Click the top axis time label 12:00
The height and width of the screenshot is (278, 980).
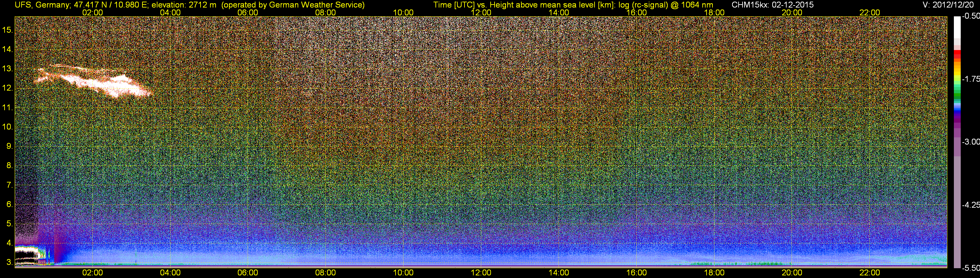click(481, 12)
